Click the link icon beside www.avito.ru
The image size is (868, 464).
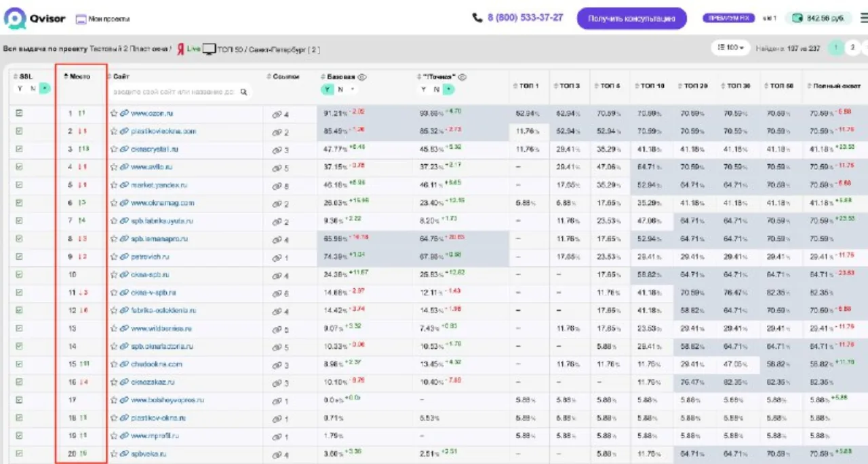(124, 166)
